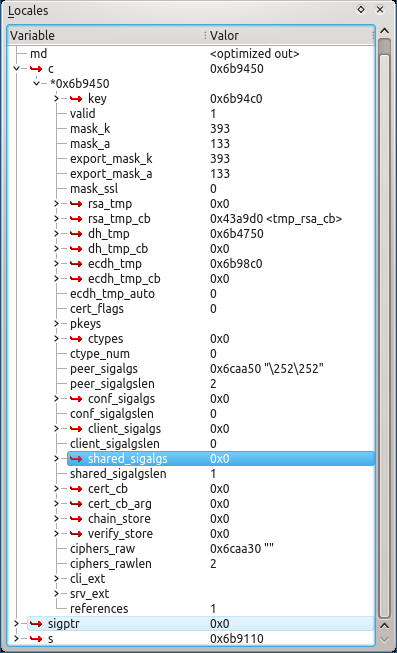Expand the verify_store row
The height and width of the screenshot is (653, 397).
[56, 533]
